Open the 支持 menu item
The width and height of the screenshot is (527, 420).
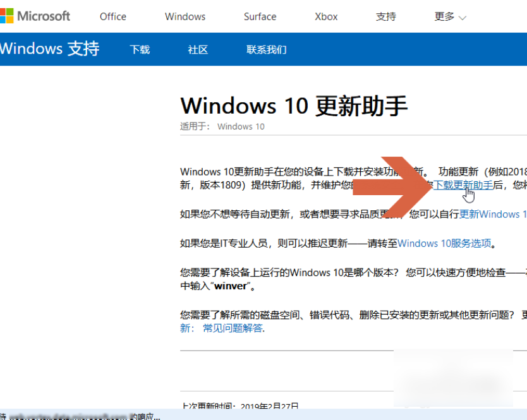(385, 16)
